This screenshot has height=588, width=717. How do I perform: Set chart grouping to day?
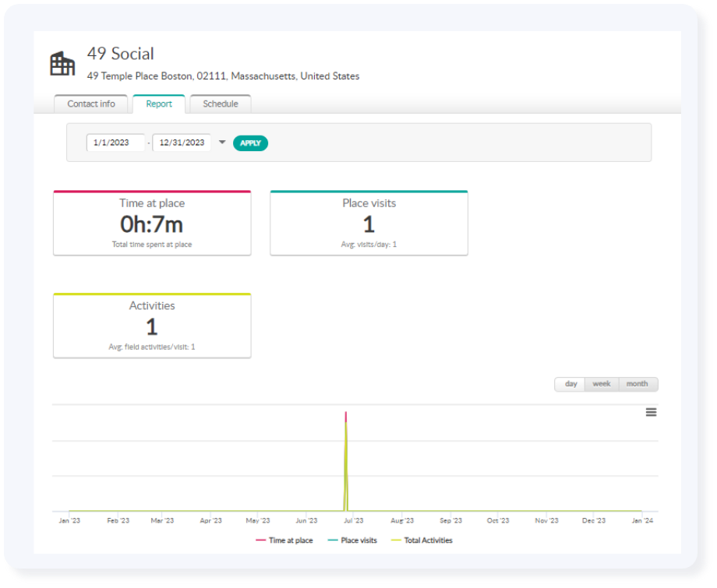pos(570,384)
